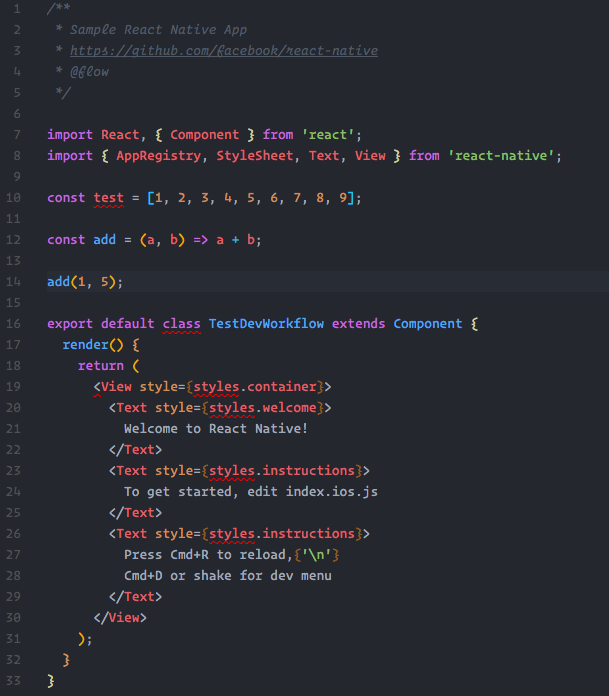Click the 'TestDevWorkflow' class name
Screen dimensions: 609x696
coord(266,324)
